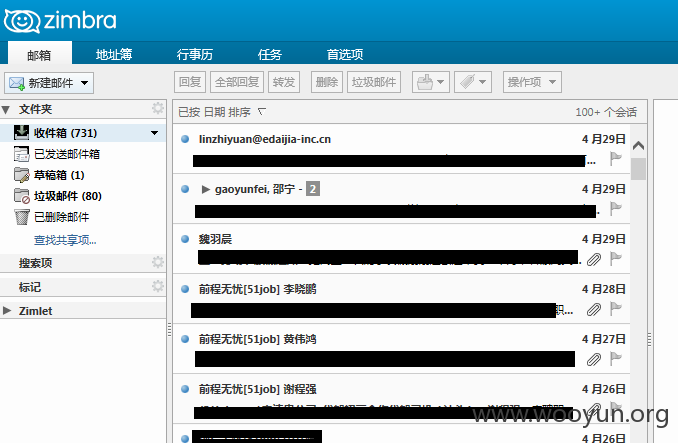Open message from linzhiyuan@edaijia-inc.cn
Screen dimensions: 678x443
(401, 149)
